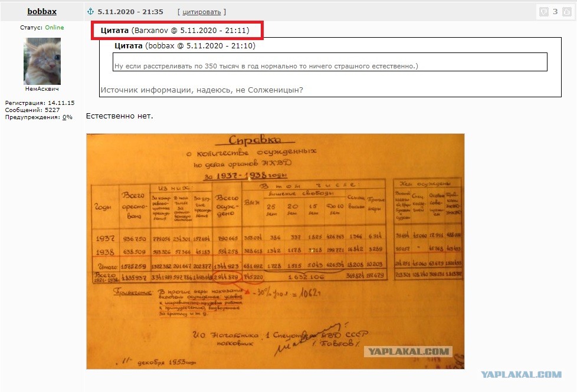
Task: Upvote the post with thumbs-up icon
Action: (567, 12)
